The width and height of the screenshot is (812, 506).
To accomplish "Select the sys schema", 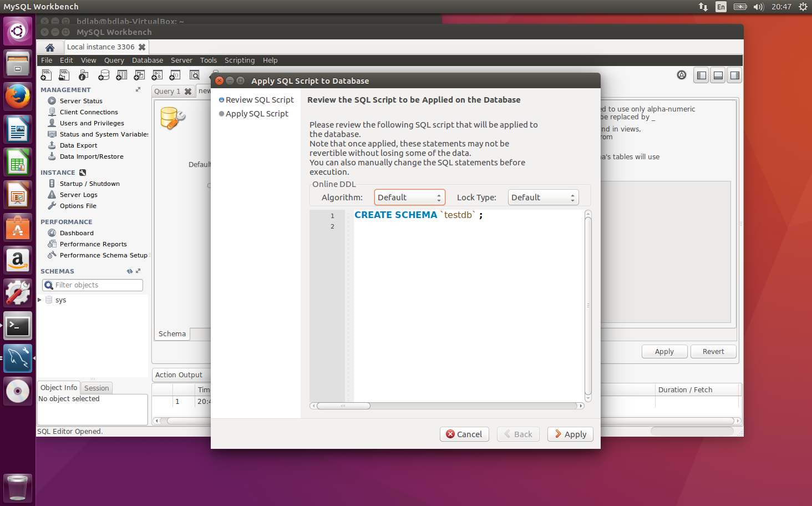I will click(x=60, y=300).
